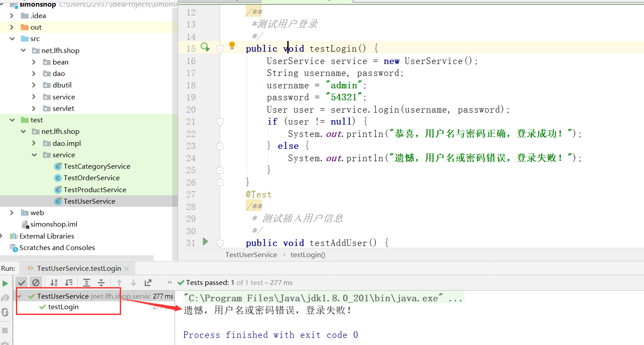Select simonshop.iml file
This screenshot has height=345, width=644.
click(x=54, y=224)
